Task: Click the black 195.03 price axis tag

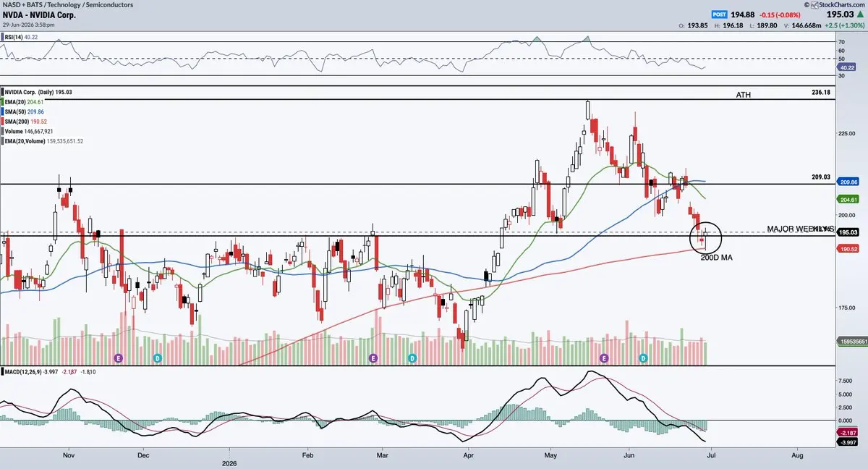Action: coord(847,232)
